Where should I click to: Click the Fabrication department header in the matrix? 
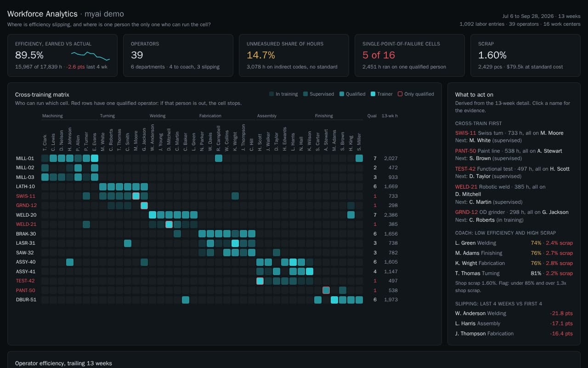pos(210,116)
